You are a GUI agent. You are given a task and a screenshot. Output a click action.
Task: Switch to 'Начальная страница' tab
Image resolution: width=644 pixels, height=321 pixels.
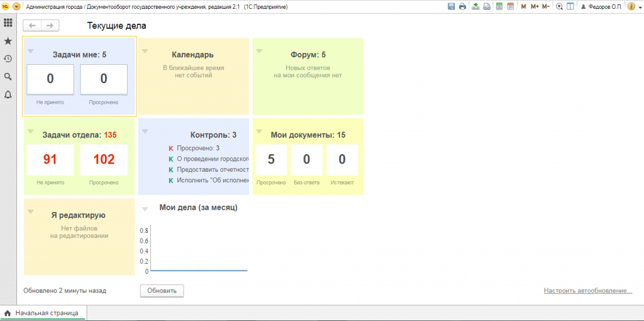click(x=43, y=313)
